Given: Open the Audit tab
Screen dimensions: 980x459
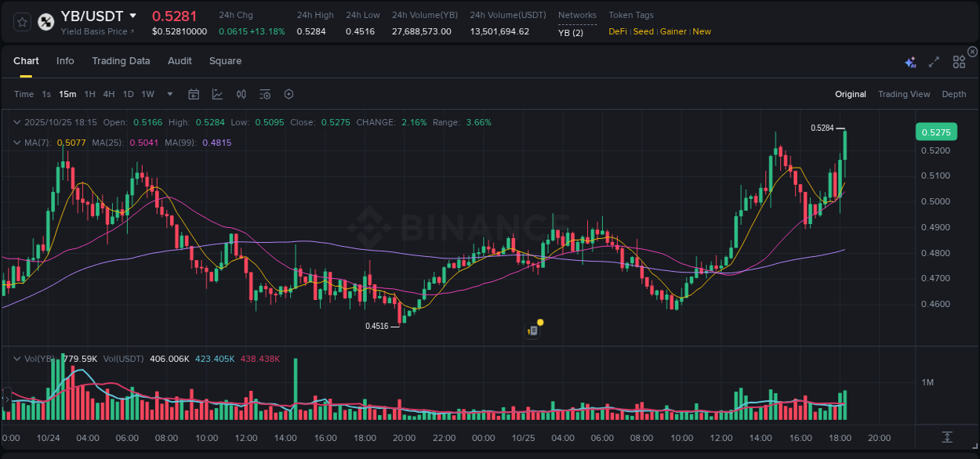Looking at the screenshot, I should tap(180, 61).
